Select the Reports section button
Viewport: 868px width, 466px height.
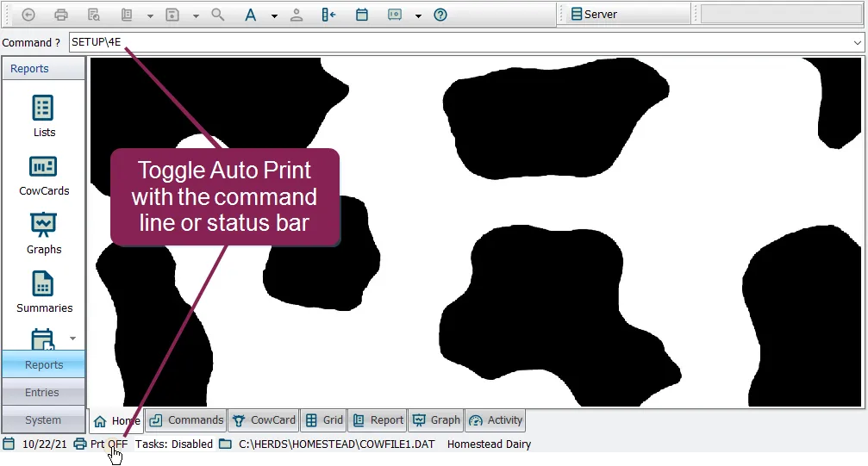click(44, 364)
